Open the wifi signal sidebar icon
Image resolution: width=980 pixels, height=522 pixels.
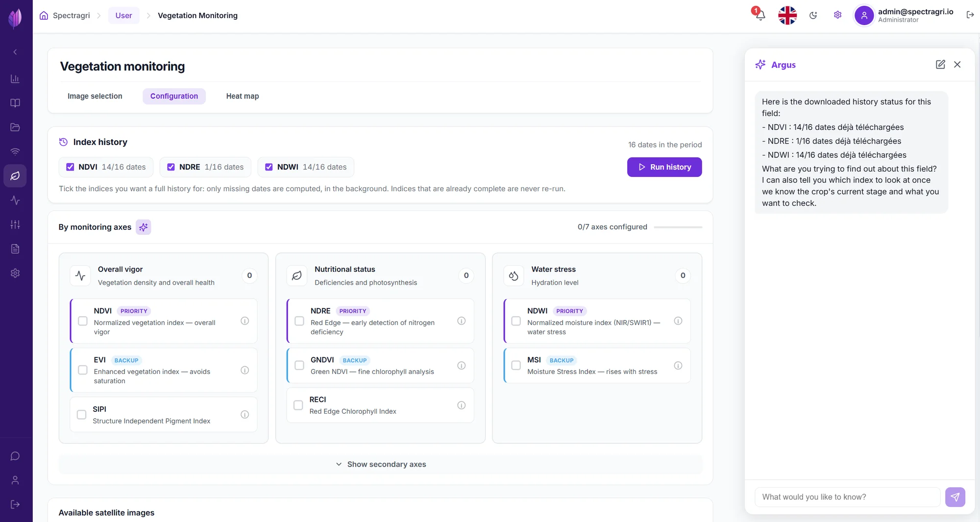coord(15,151)
